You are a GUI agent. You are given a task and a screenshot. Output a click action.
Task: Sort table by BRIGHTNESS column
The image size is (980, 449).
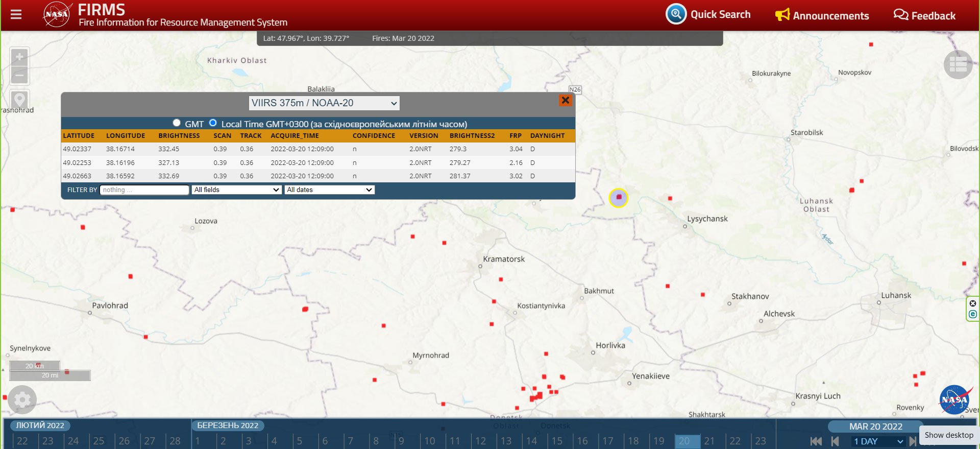pos(179,136)
